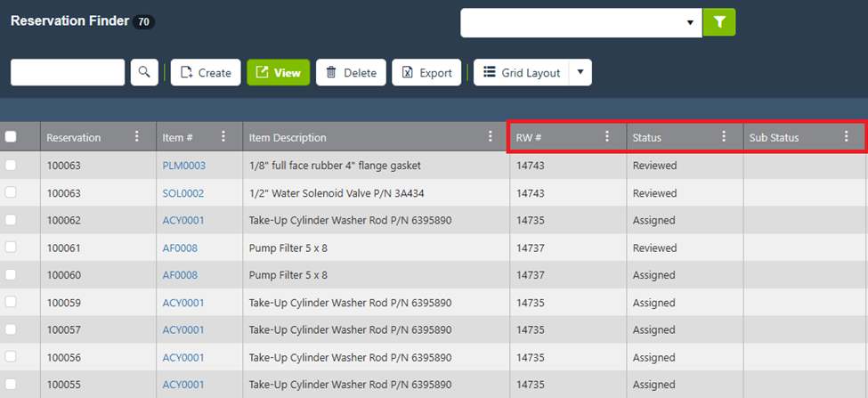This screenshot has height=398, width=868.
Task: Click the magnifier search icon button
Action: click(x=144, y=72)
